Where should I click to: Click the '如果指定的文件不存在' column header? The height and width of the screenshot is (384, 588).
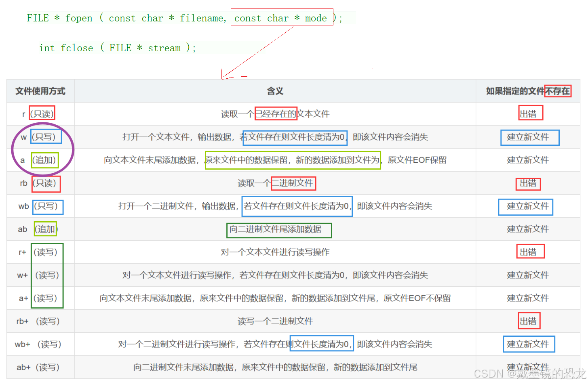(x=528, y=91)
